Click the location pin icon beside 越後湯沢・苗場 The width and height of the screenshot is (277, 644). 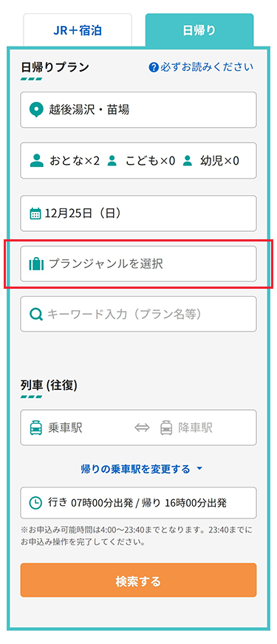click(37, 110)
